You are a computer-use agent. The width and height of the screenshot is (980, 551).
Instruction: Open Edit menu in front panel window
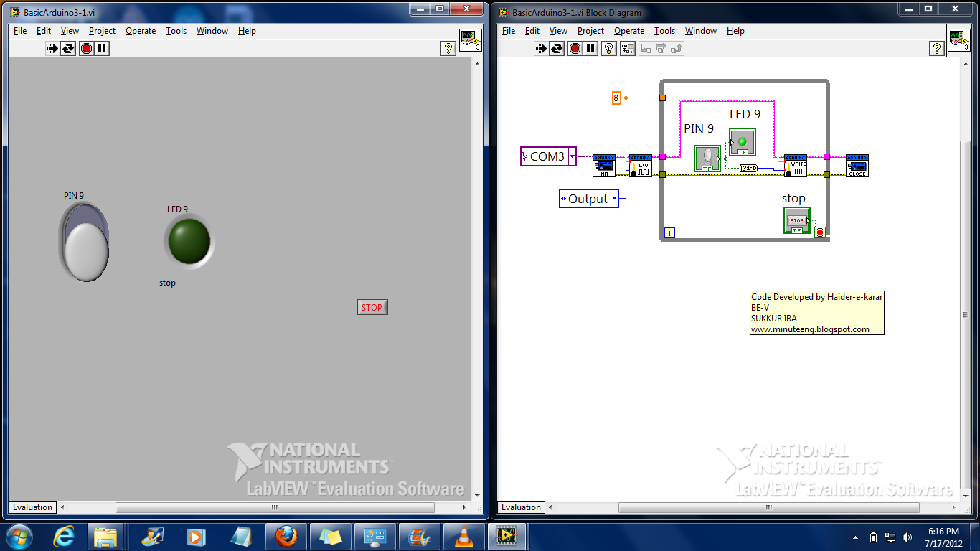44,31
